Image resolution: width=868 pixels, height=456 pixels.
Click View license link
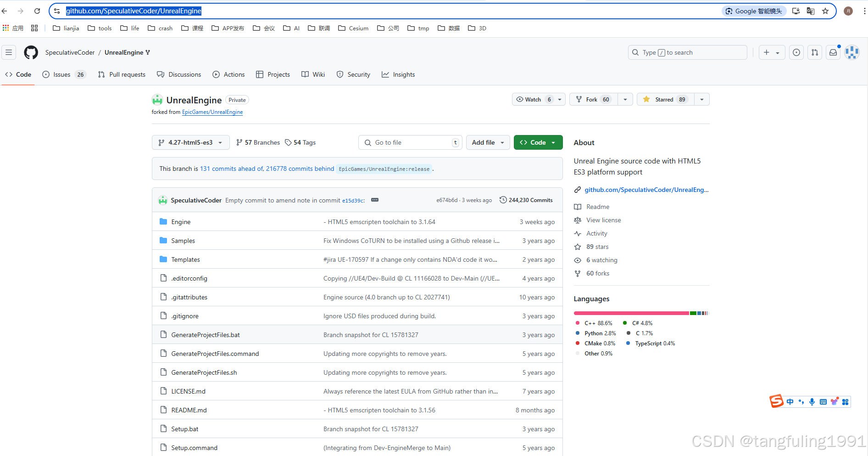603,220
